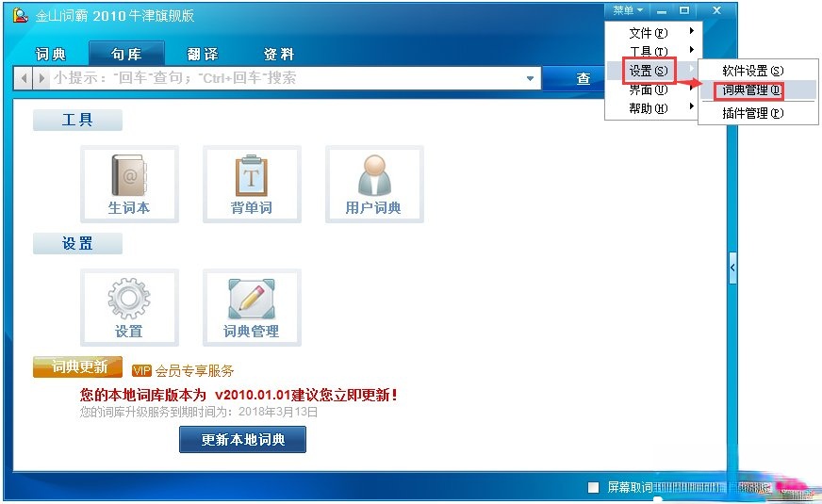822x504 pixels.
Task: Click the v2010.01.01 update notice text
Action: point(238,395)
